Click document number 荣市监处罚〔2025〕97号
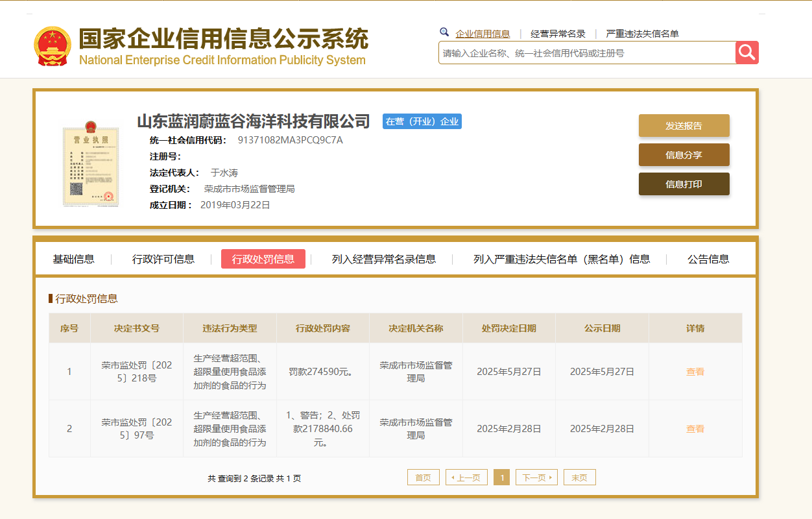 [137, 429]
